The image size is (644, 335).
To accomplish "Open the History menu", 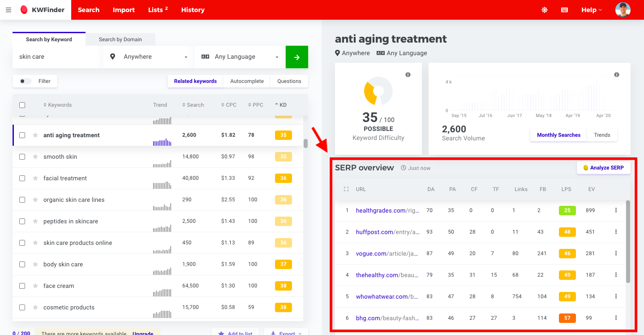I will pos(193,10).
